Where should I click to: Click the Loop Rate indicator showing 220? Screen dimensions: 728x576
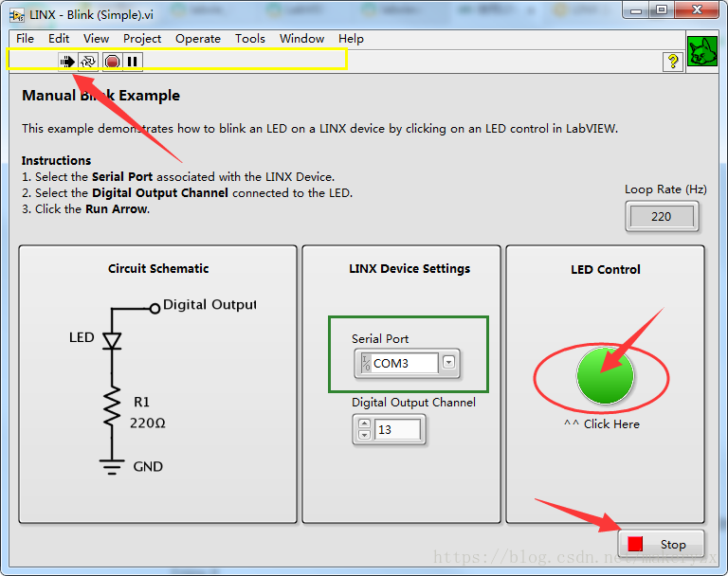[x=661, y=216]
